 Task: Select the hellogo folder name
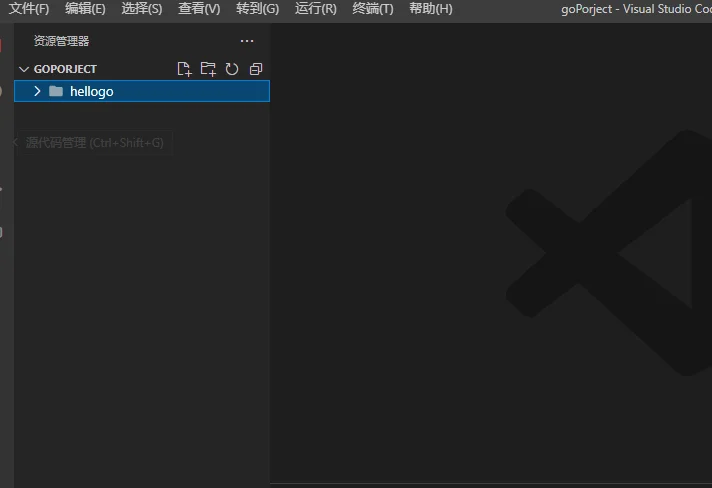click(x=92, y=91)
